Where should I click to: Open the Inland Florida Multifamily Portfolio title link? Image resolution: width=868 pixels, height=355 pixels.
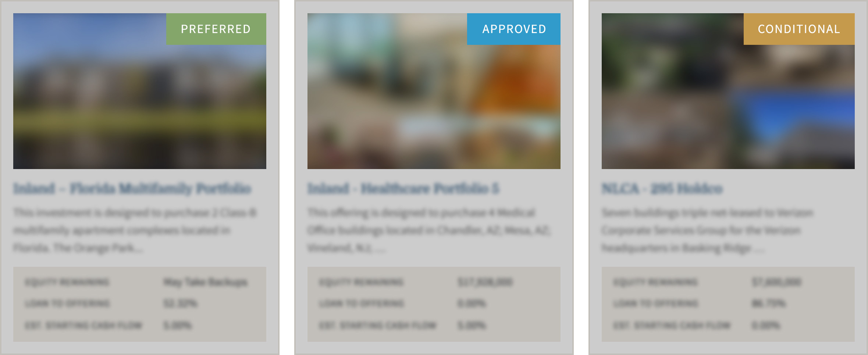(132, 189)
